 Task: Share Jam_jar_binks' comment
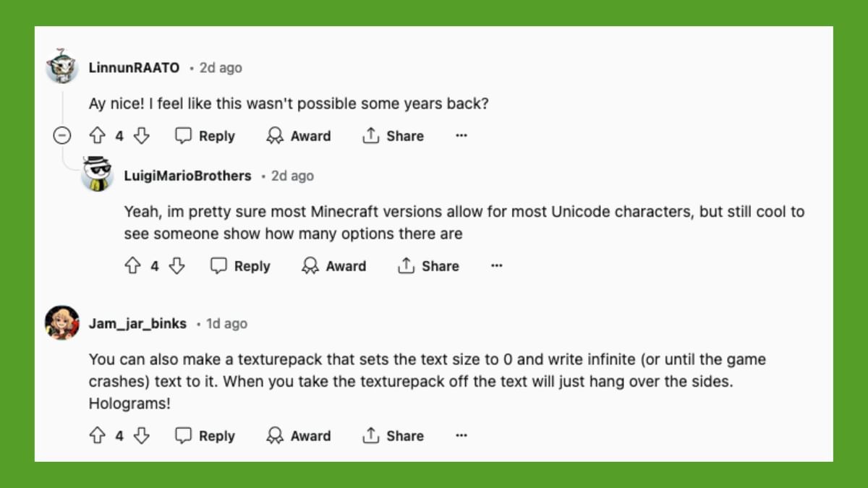[393, 436]
